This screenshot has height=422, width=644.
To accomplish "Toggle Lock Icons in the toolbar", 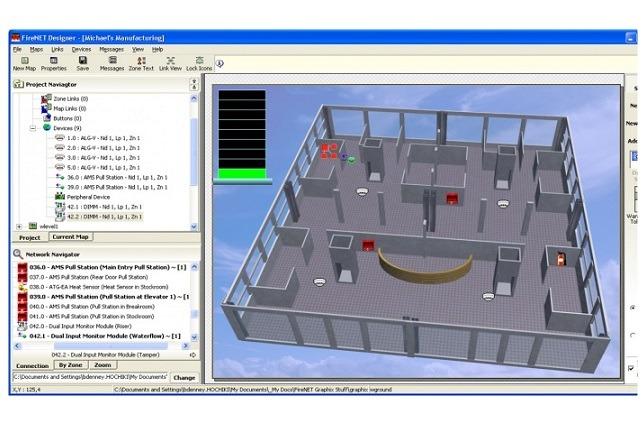I will [x=199, y=63].
